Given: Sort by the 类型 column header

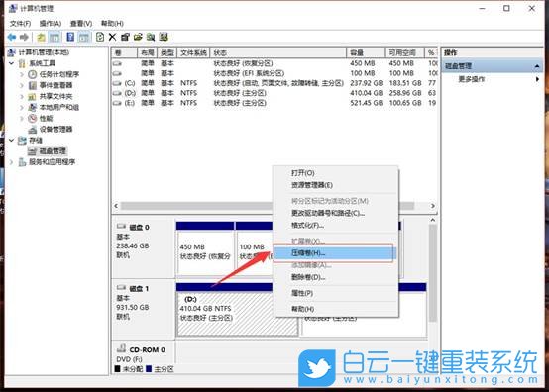Looking at the screenshot, I should tap(167, 52).
